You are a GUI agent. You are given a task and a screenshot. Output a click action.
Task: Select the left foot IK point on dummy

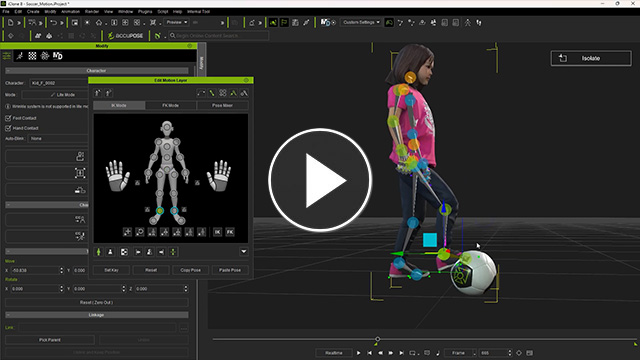160,211
